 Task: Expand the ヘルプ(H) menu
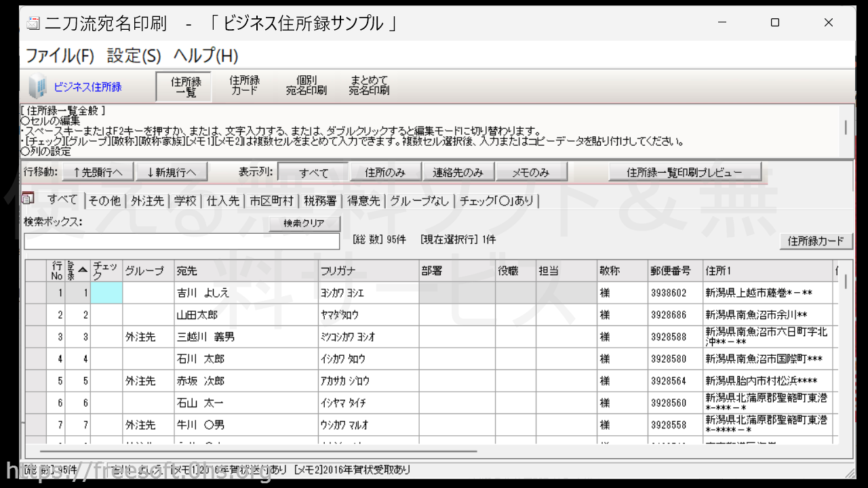point(205,56)
